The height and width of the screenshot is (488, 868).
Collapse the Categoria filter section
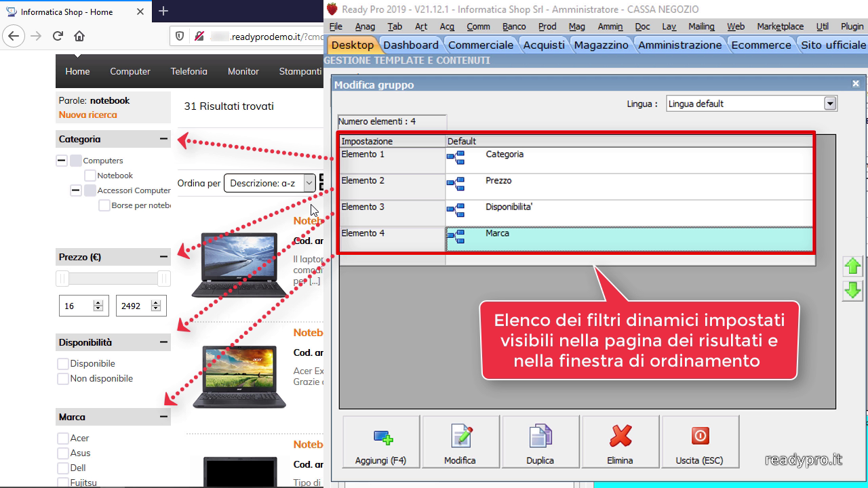[163, 139]
